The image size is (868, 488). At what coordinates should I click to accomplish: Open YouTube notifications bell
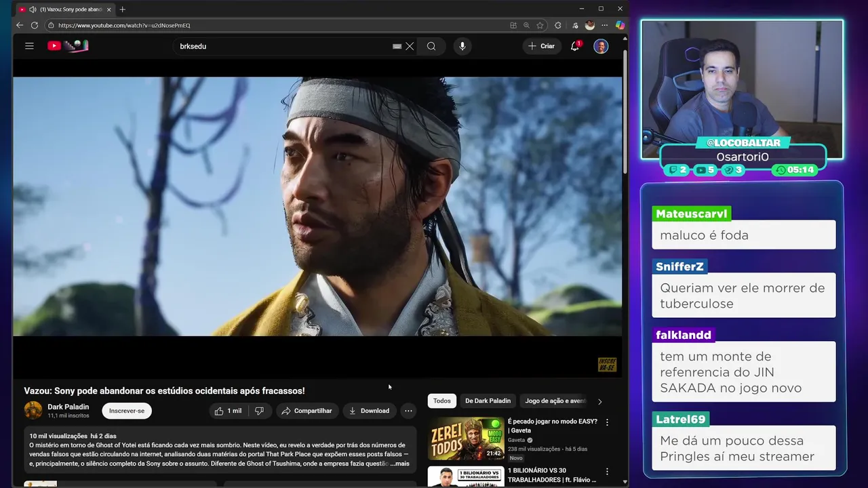(575, 46)
